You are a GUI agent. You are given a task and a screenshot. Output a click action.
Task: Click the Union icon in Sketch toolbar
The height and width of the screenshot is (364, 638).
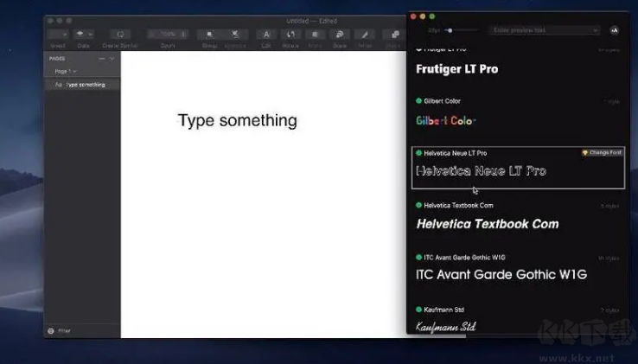coord(394,35)
